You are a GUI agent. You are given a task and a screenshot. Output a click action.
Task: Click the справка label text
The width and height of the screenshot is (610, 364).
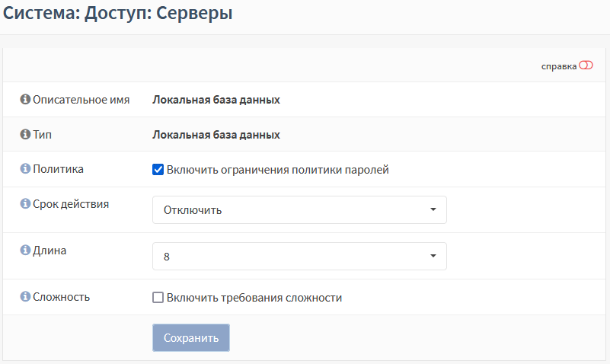[x=559, y=66]
